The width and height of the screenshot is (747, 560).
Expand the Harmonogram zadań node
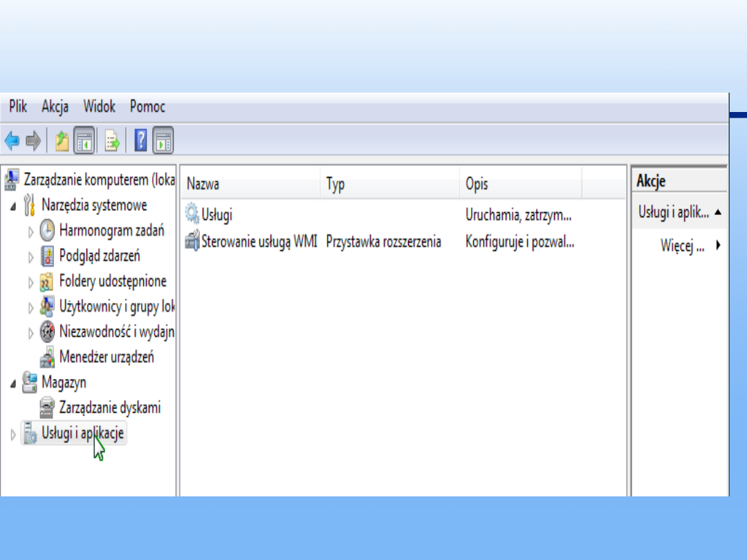pyautogui.click(x=30, y=232)
